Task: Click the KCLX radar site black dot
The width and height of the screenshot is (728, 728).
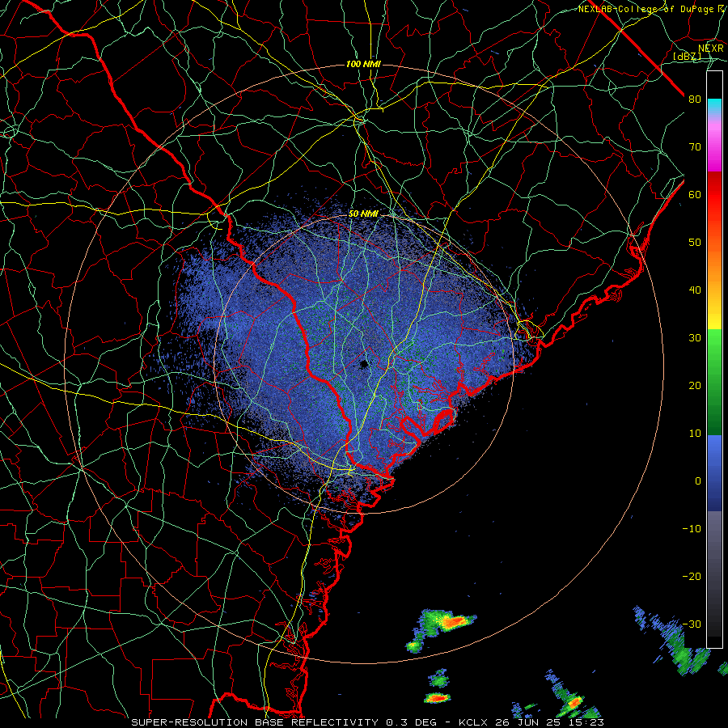Action: [x=363, y=365]
